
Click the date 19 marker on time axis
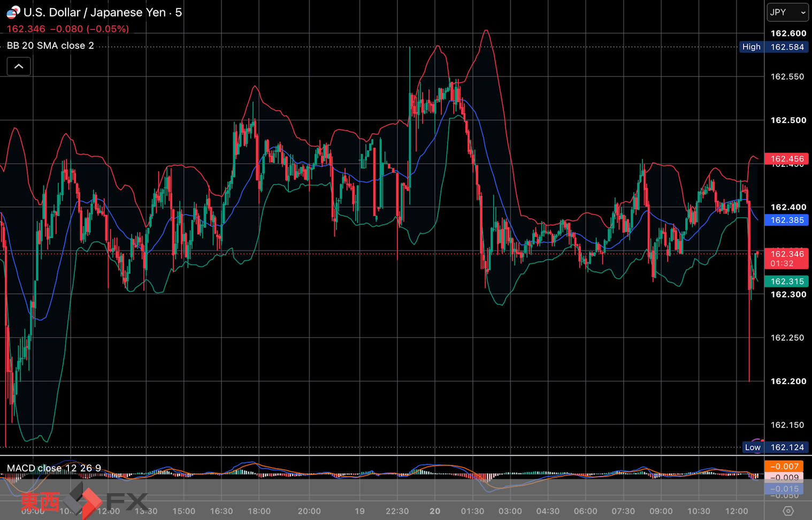[x=359, y=511]
